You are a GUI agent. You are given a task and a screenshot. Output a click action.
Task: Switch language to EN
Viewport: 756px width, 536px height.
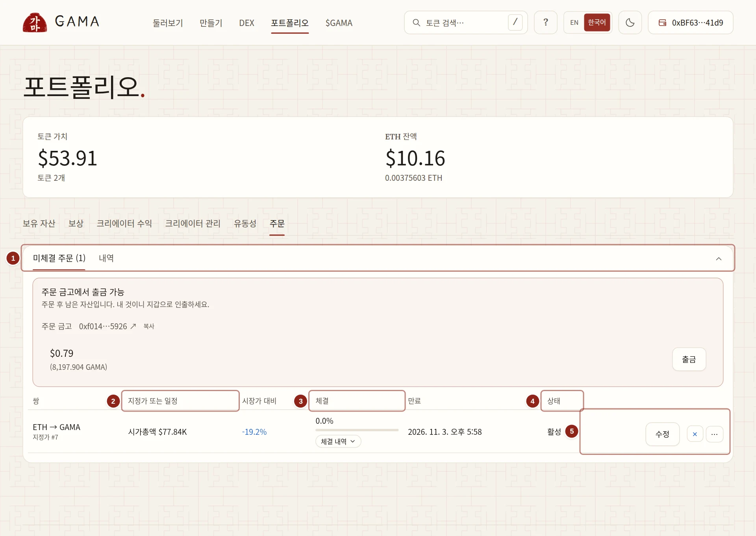click(574, 22)
